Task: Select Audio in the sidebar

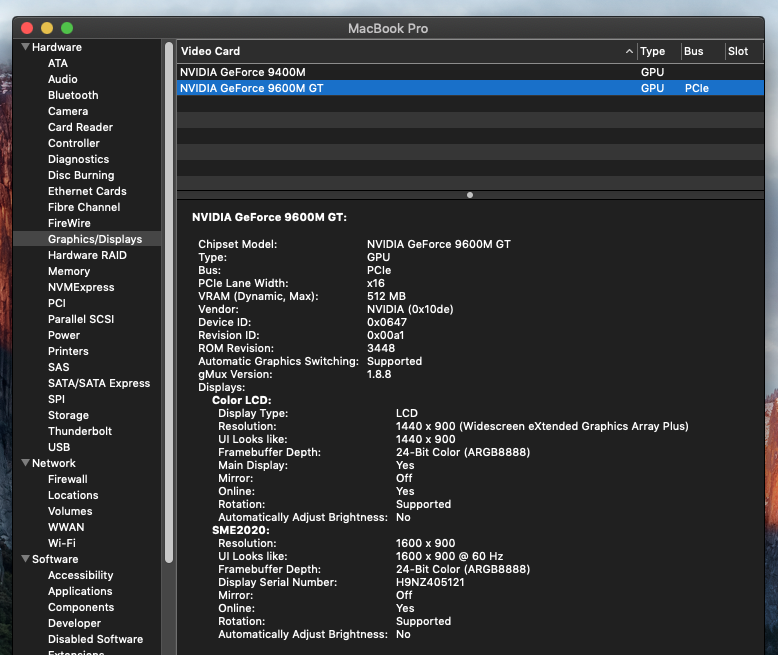Action: point(63,79)
